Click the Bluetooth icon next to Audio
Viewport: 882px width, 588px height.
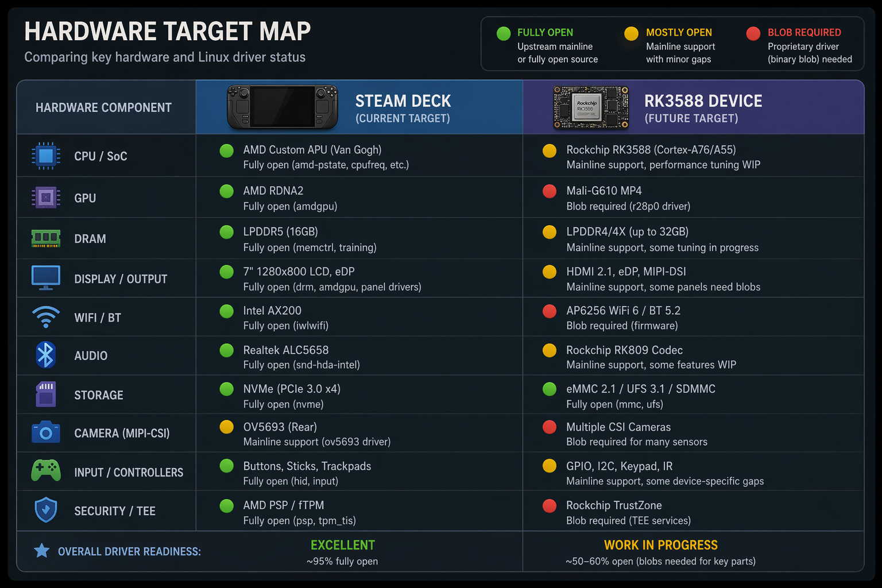point(45,355)
